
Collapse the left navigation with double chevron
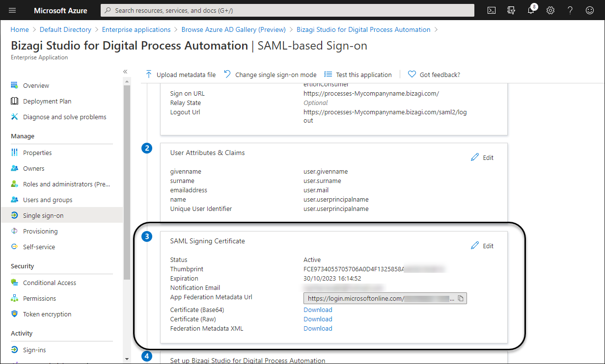click(x=125, y=72)
